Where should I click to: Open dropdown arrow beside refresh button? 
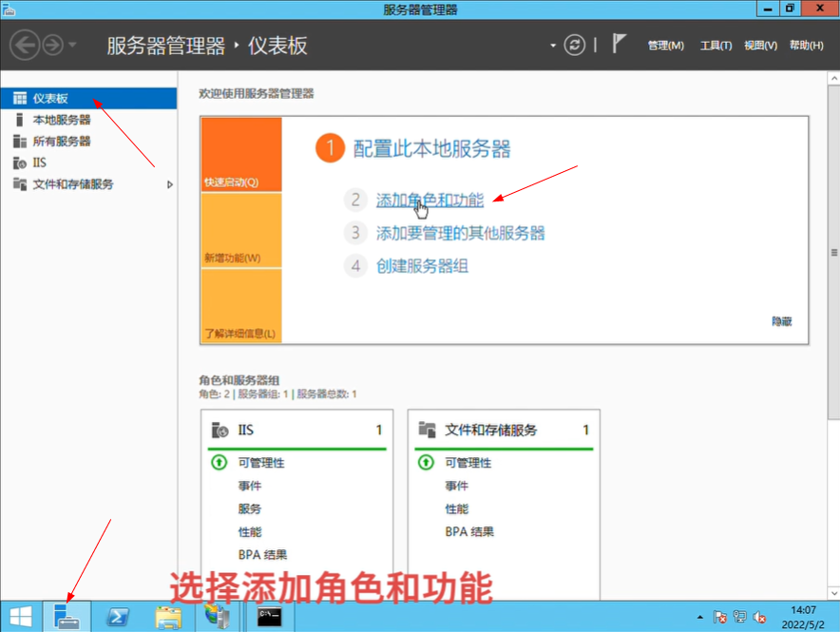click(x=553, y=46)
